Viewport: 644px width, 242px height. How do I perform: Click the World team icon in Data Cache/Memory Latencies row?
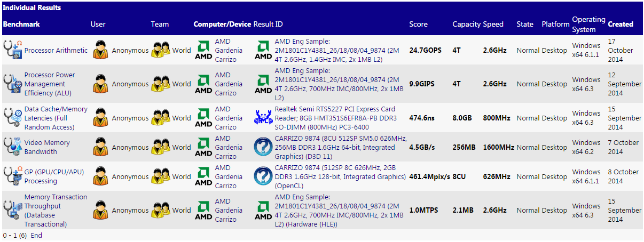[x=161, y=118]
